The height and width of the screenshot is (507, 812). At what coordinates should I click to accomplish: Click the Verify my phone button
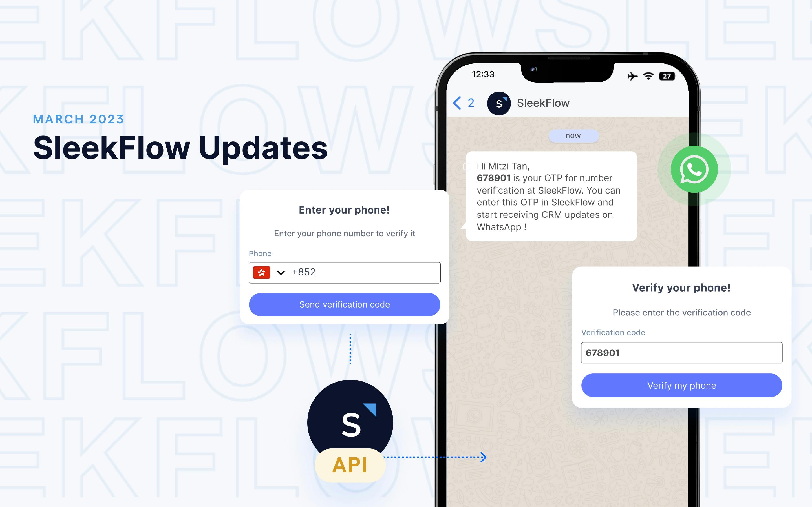[681, 385]
